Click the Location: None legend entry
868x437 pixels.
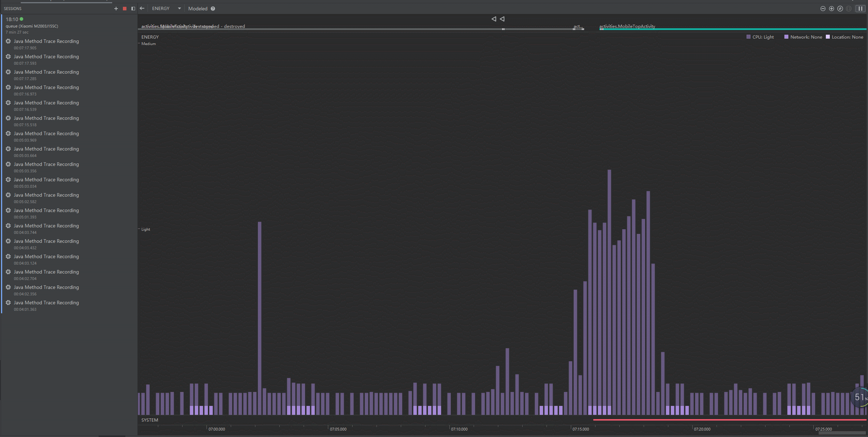(x=847, y=37)
